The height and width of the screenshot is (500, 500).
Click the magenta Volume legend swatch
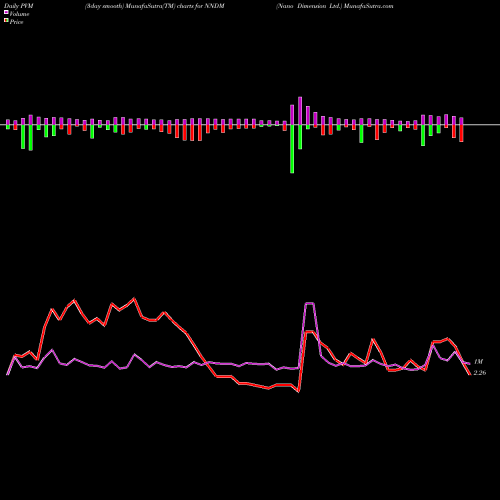click(x=6, y=12)
